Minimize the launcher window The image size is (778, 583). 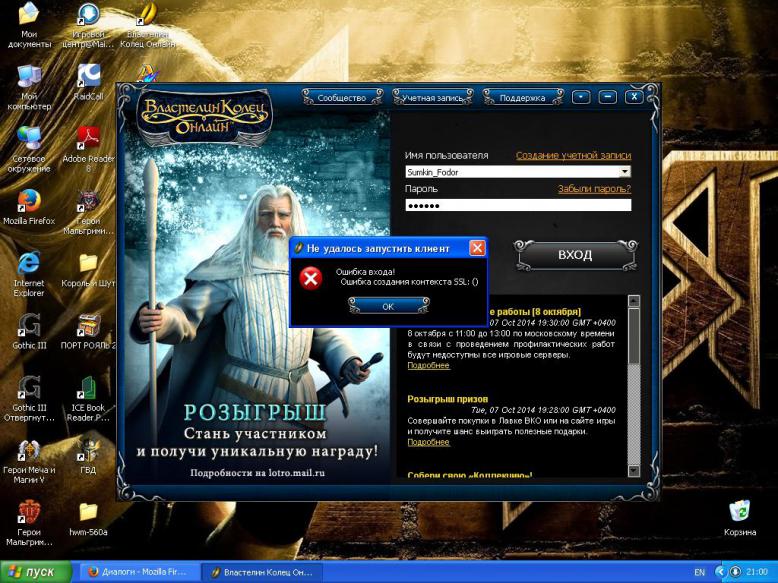point(607,97)
